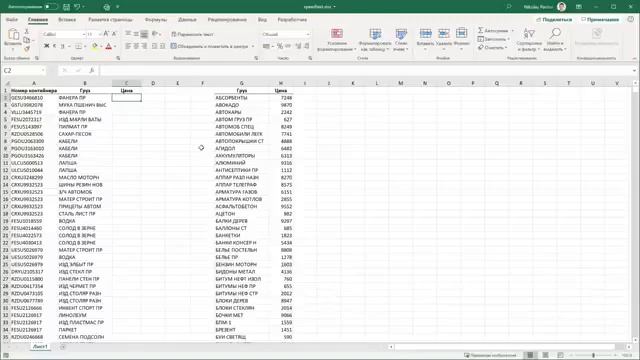Switch to the Разметка страницы tab
The height and width of the screenshot is (360, 640).
pos(111,20)
